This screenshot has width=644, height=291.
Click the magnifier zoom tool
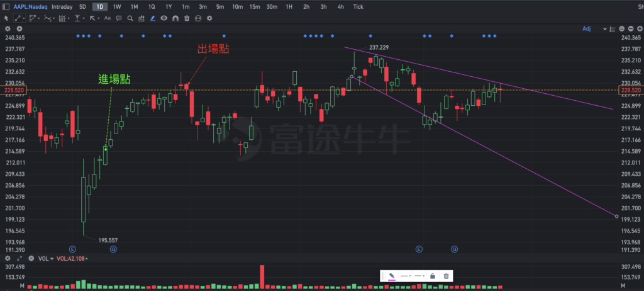[130, 18]
